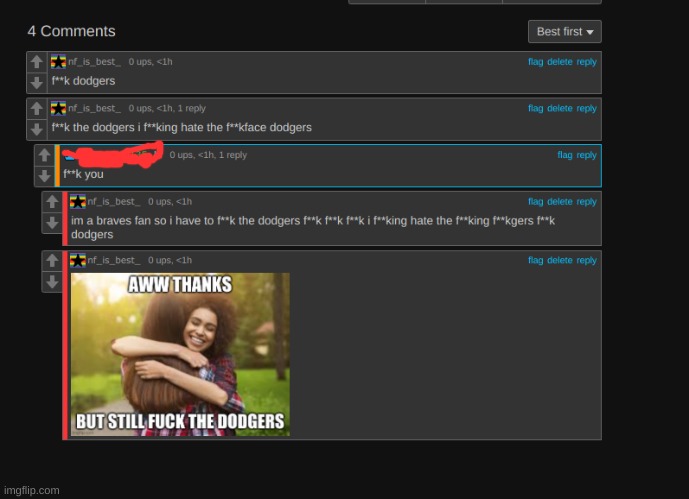Downvote the "f**k dodgers" comment

[37, 83]
